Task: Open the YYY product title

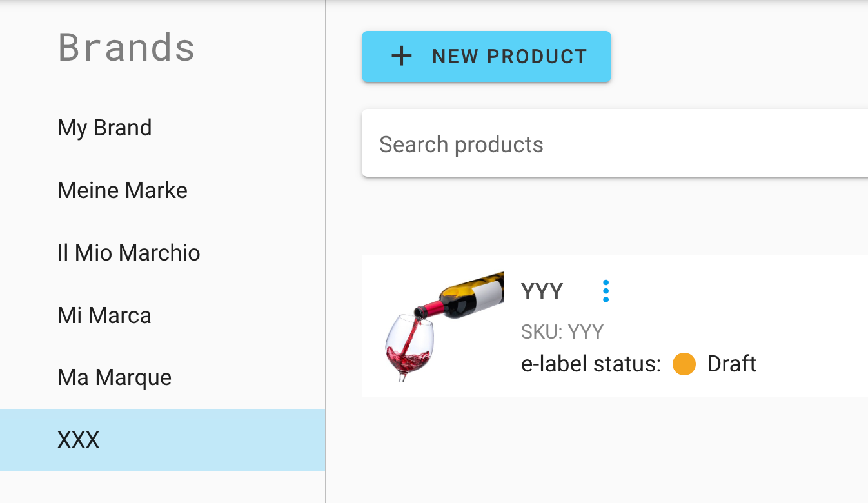Action: [x=542, y=291]
